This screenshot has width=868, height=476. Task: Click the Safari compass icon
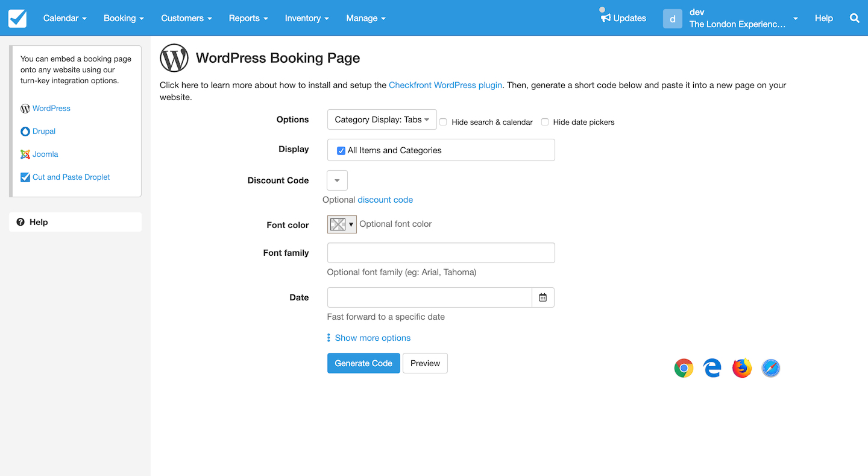pos(771,368)
